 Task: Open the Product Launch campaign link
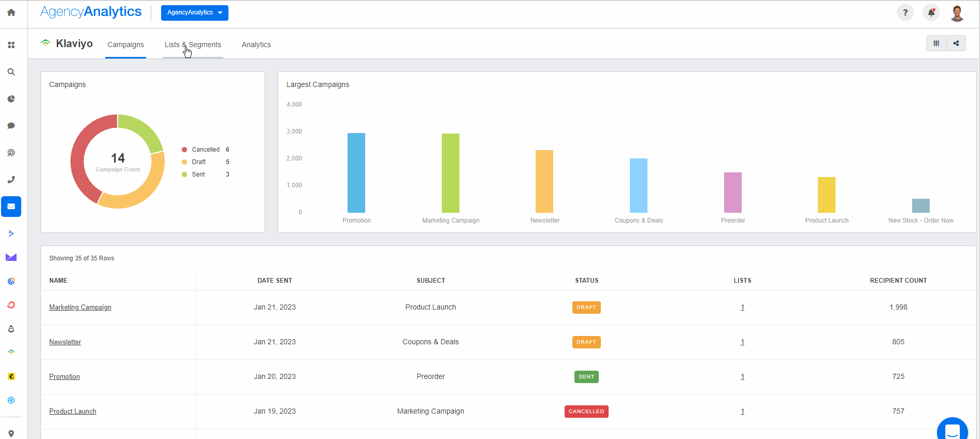73,412
